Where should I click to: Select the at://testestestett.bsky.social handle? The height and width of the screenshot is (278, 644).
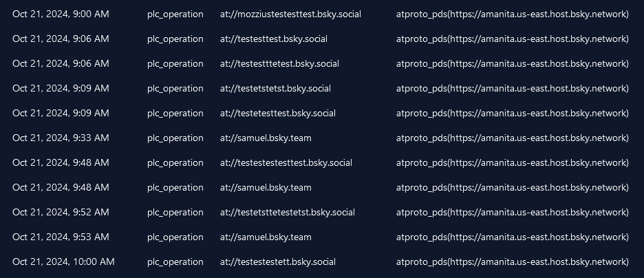(278, 261)
